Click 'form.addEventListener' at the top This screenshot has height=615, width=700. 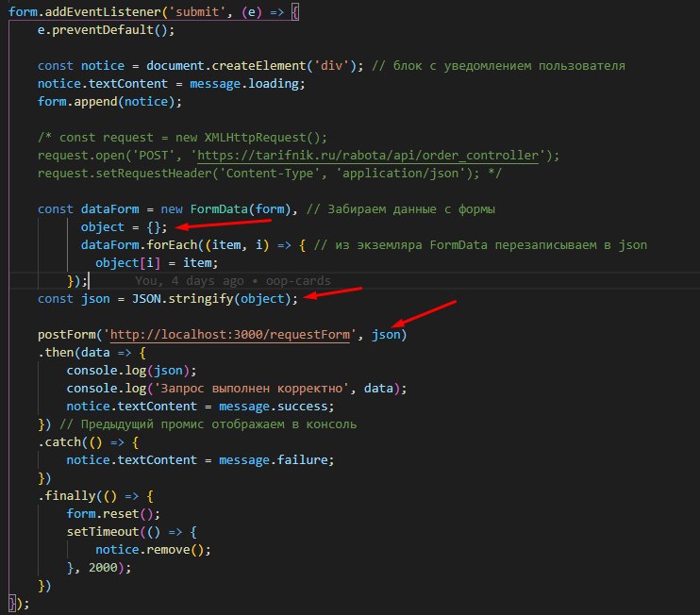click(84, 11)
